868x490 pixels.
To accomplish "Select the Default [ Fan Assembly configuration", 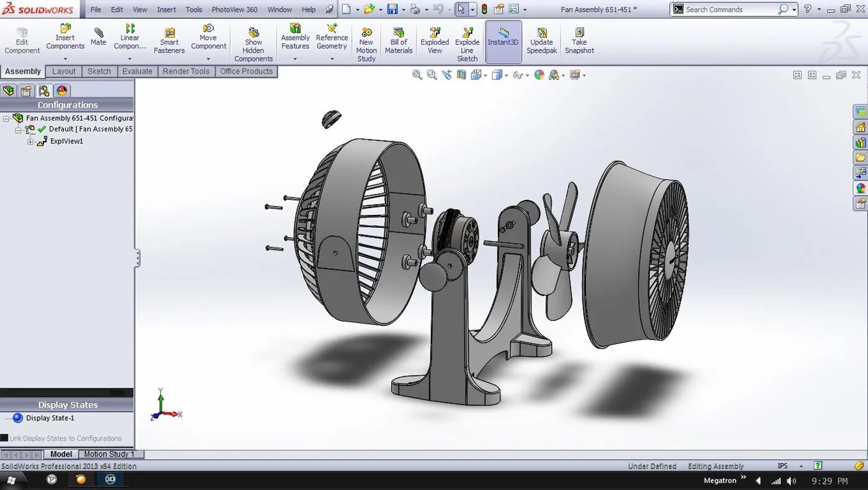I will [x=91, y=129].
